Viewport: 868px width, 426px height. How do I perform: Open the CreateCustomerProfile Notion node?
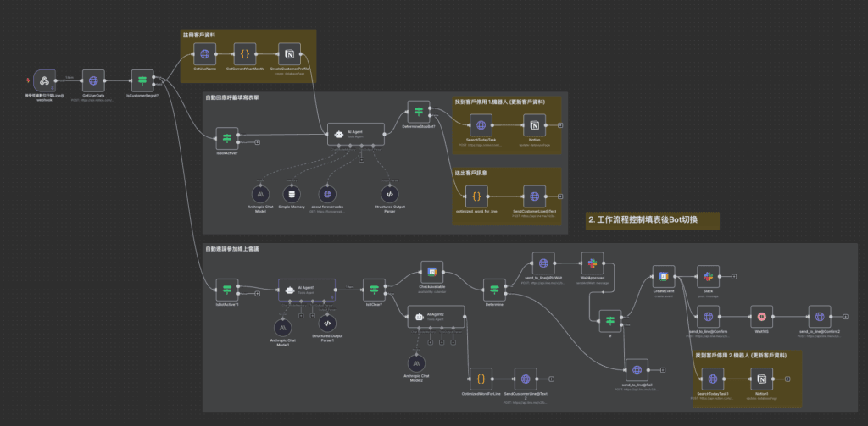tap(291, 53)
